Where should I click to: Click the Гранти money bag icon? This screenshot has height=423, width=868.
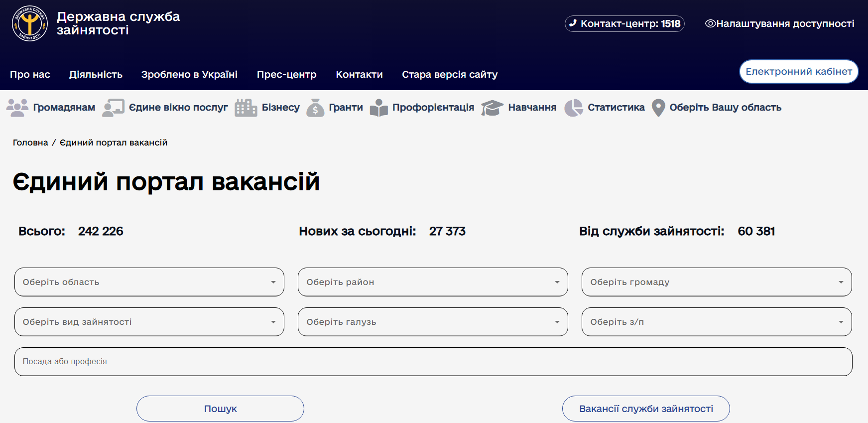pyautogui.click(x=315, y=108)
